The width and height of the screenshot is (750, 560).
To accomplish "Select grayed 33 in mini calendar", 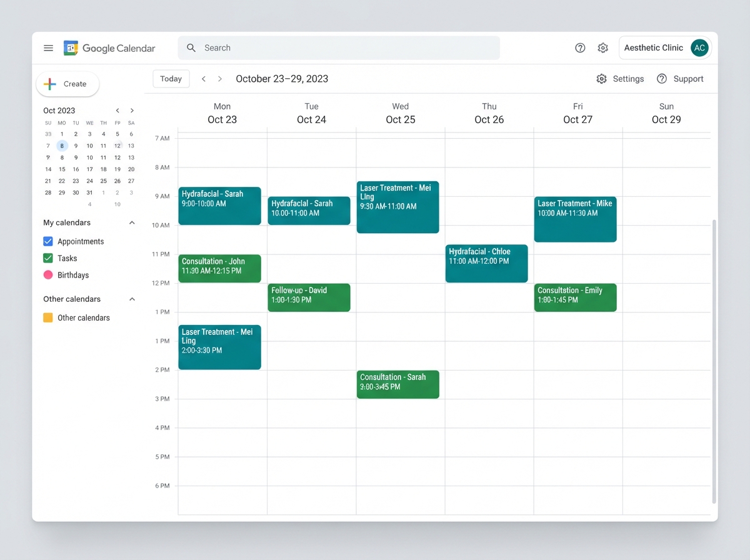I will click(48, 134).
